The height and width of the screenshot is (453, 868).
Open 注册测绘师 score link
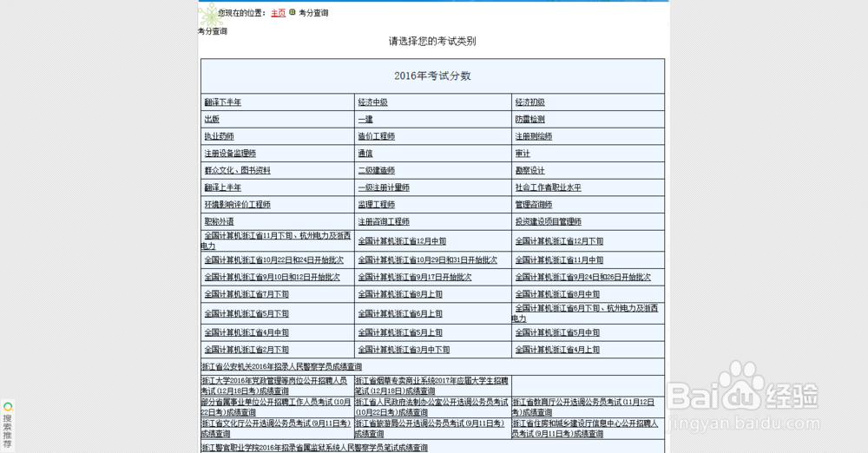[534, 136]
